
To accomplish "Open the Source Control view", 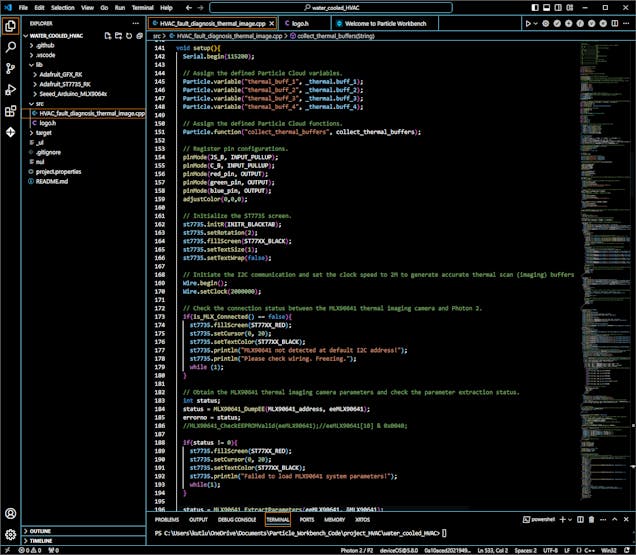I will pyautogui.click(x=10, y=68).
